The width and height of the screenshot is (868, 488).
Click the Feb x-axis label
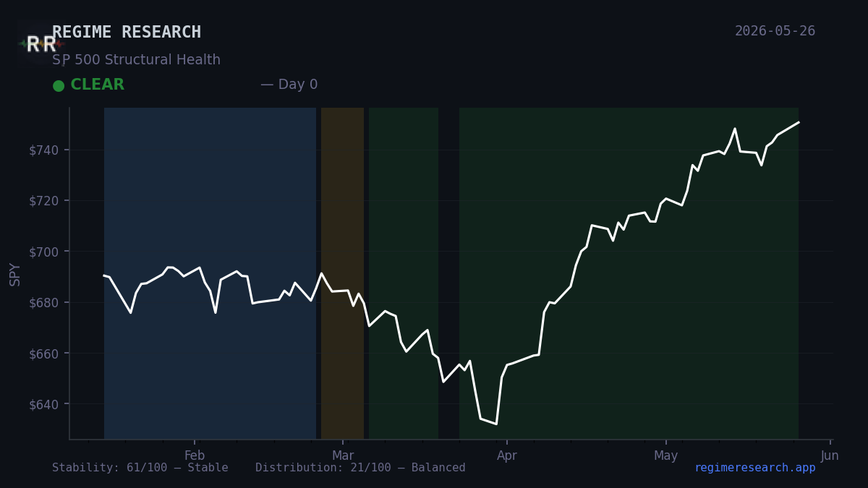(195, 455)
